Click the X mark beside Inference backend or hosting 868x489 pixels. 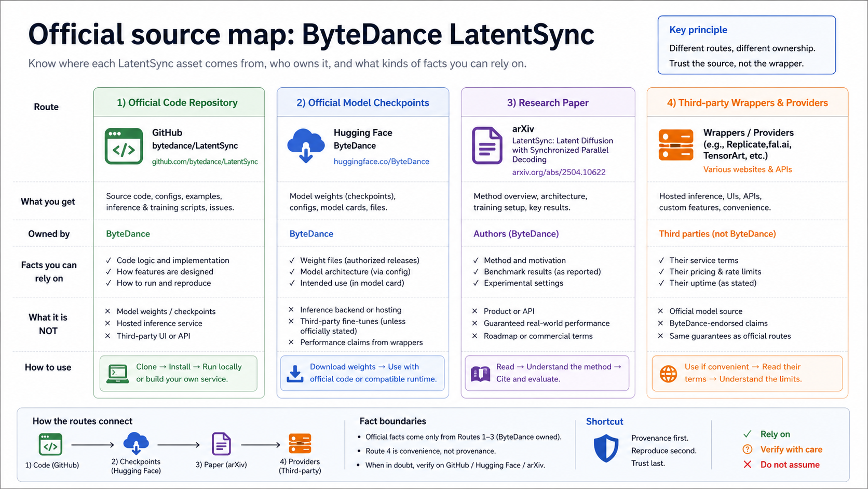point(291,310)
